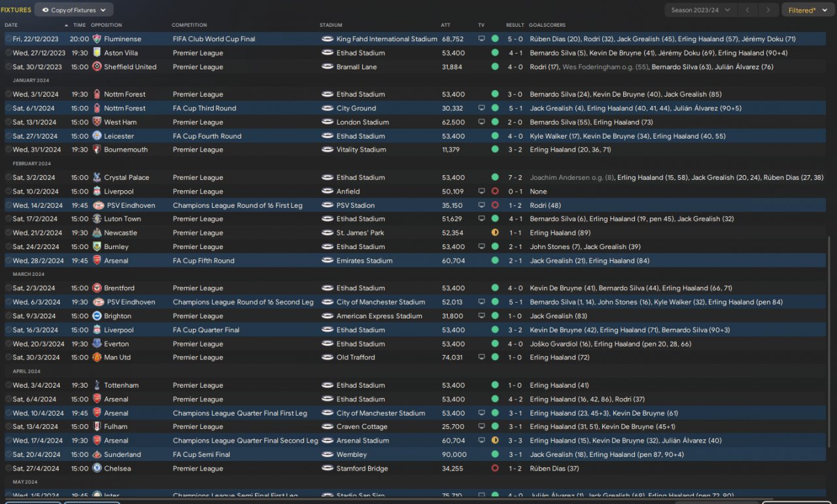Click the Fluminense club badge

97,39
